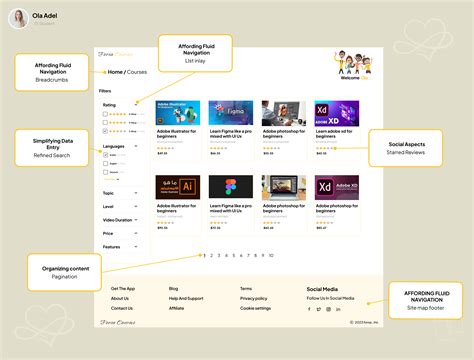This screenshot has height=360, width=474.
Task: Uncheck the checked rating filter checkbox
Action: click(105, 131)
